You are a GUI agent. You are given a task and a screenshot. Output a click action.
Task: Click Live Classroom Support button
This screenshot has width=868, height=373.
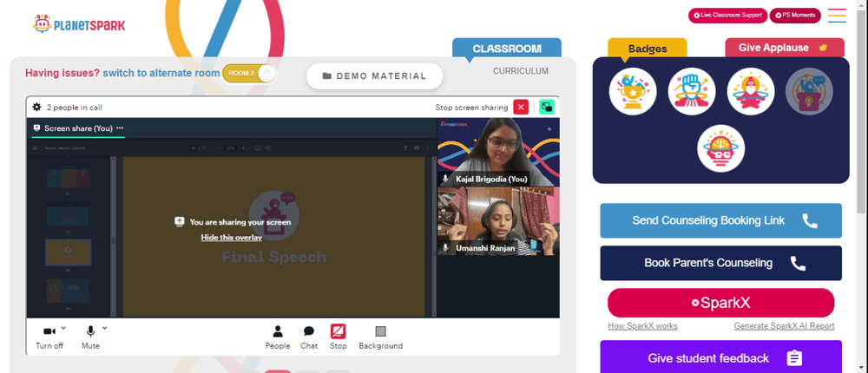[727, 16]
